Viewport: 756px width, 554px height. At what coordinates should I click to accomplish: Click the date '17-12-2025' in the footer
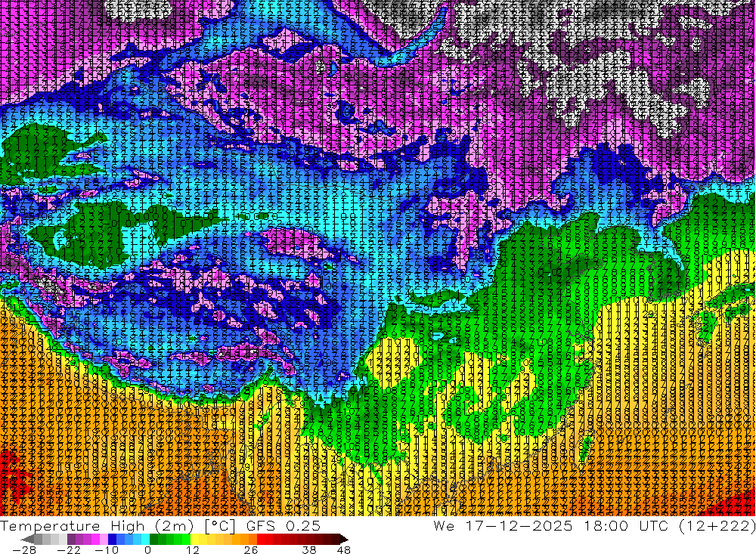pos(519,526)
